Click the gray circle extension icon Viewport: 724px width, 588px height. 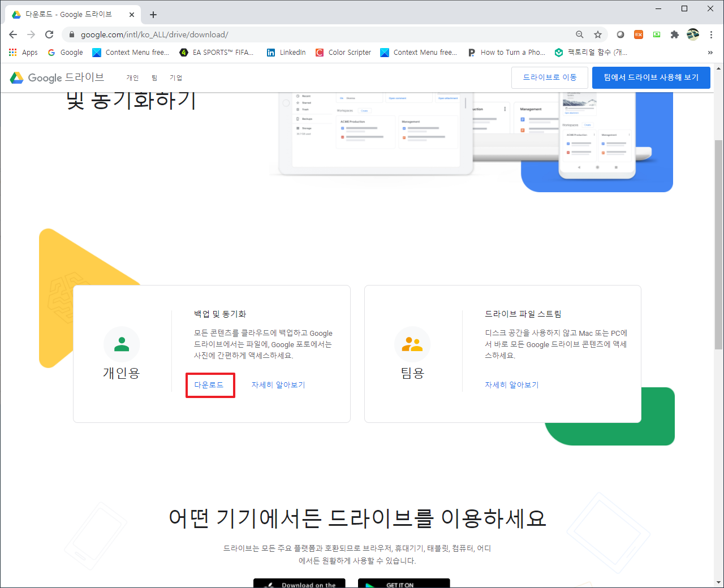pos(620,34)
